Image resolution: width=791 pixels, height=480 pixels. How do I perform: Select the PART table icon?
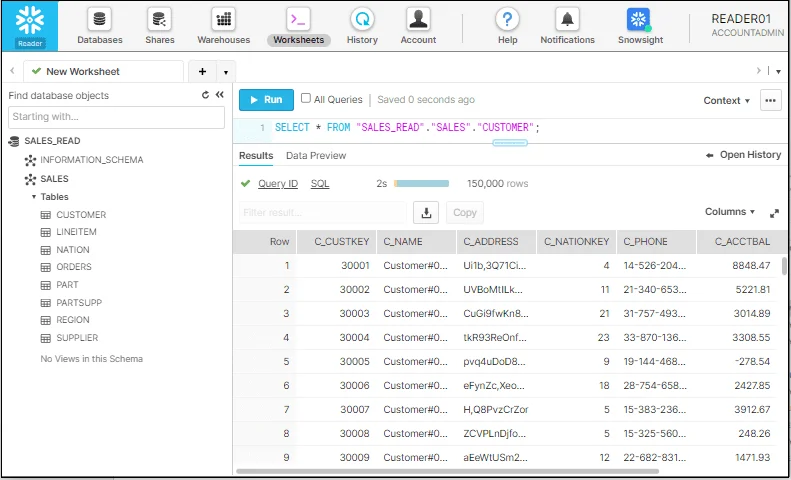point(45,285)
